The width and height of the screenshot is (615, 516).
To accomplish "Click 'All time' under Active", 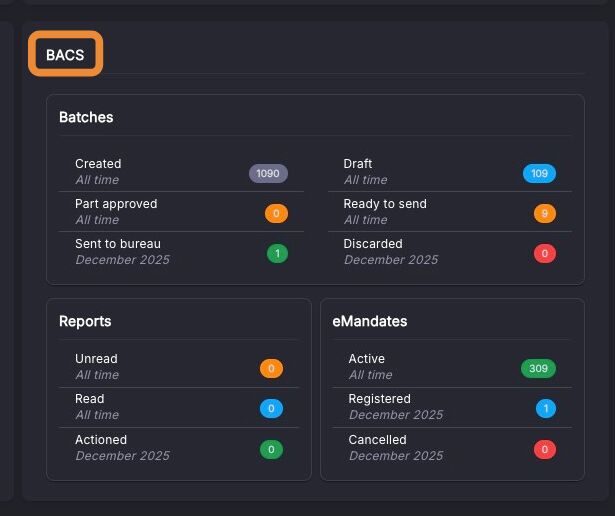I will (371, 374).
